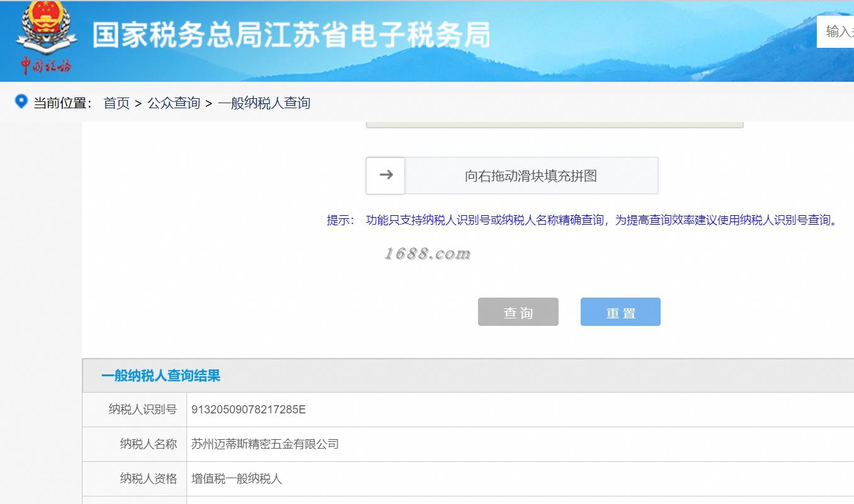Click the 纳税人名称 label cell
The image size is (854, 504).
[135, 444]
